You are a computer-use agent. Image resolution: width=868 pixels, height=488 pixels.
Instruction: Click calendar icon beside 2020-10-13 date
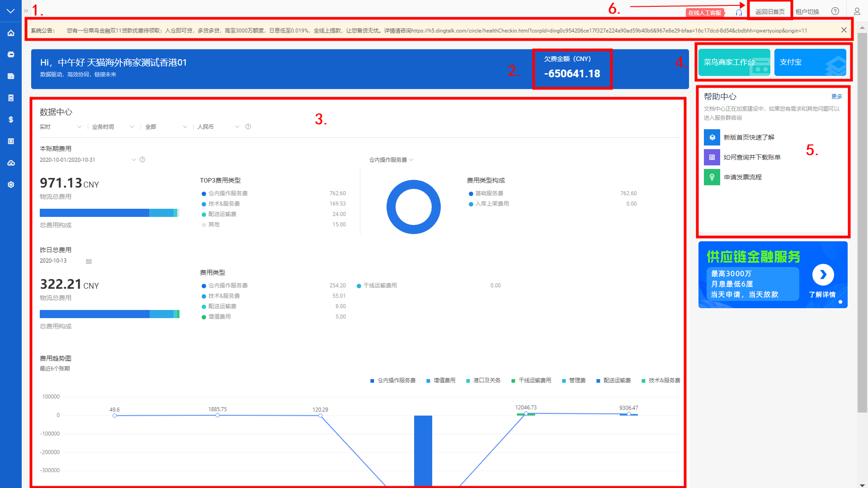coord(89,261)
